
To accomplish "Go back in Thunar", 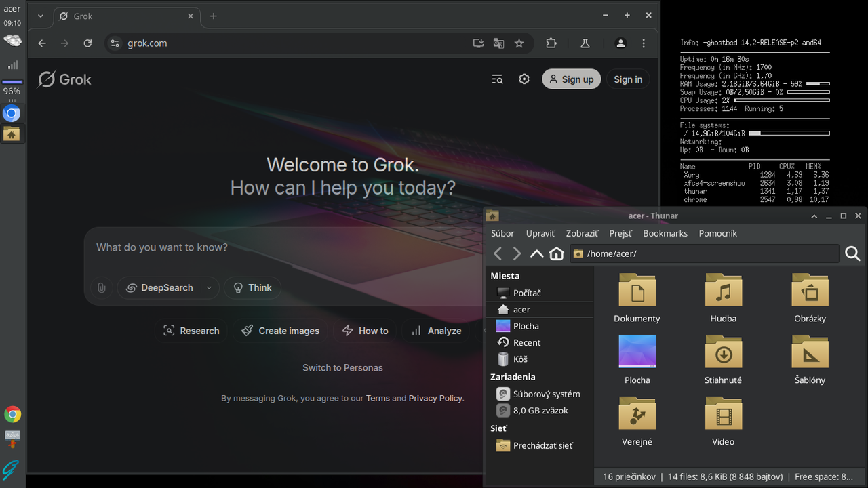I will [x=498, y=253].
